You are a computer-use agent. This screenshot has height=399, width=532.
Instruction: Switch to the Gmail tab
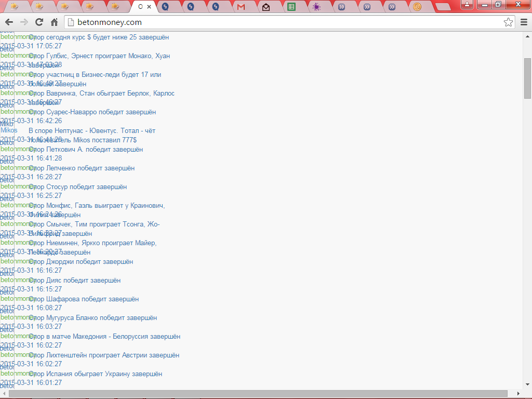click(241, 7)
